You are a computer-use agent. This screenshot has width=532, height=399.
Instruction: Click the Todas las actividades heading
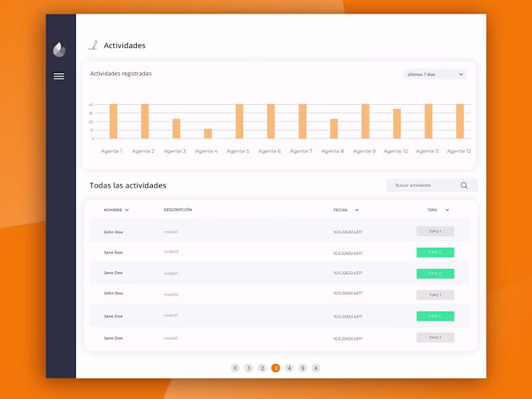(x=128, y=185)
